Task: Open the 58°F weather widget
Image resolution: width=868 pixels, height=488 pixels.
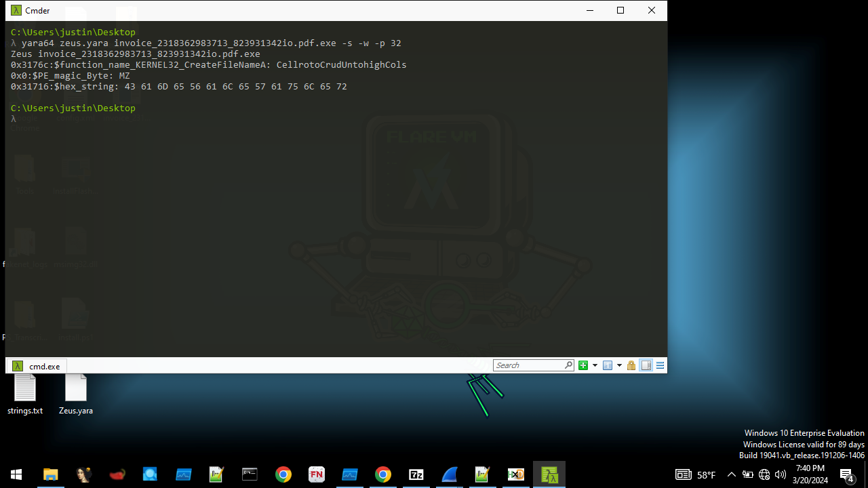Action: coord(696,474)
